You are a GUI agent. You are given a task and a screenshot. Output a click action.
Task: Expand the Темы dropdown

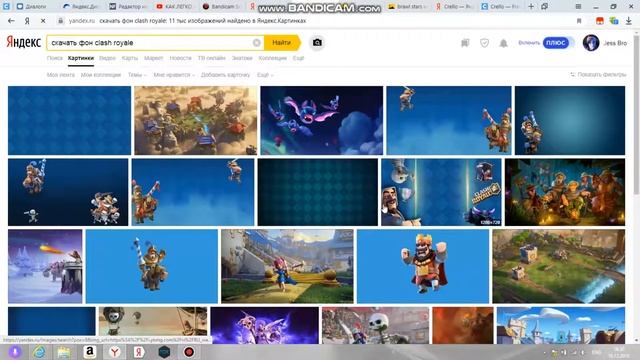137,75
